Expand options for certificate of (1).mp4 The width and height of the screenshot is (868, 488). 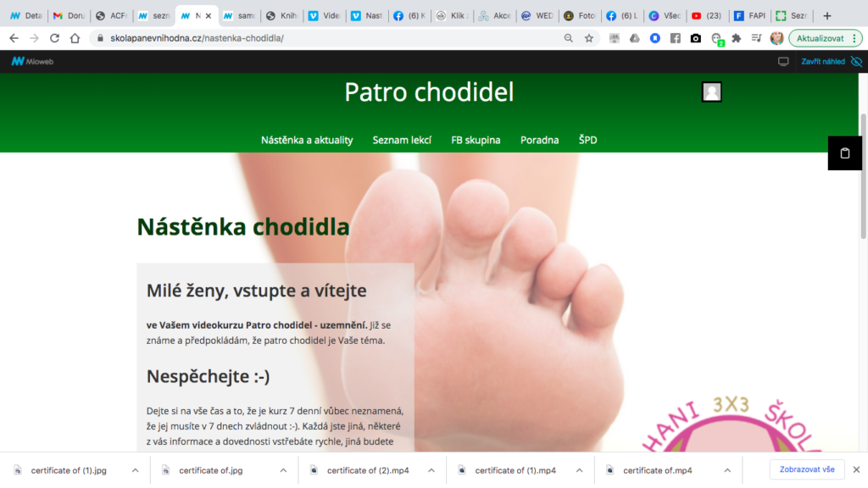(x=579, y=470)
